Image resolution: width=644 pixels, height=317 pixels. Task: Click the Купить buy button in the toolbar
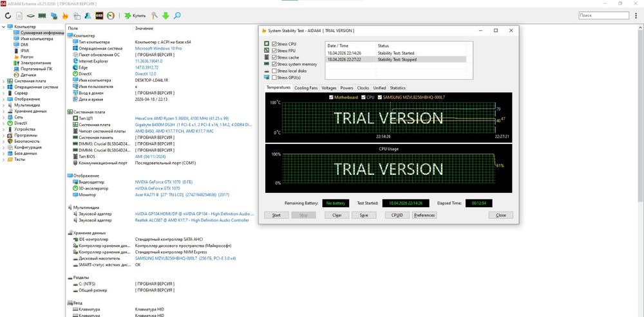[x=135, y=15]
